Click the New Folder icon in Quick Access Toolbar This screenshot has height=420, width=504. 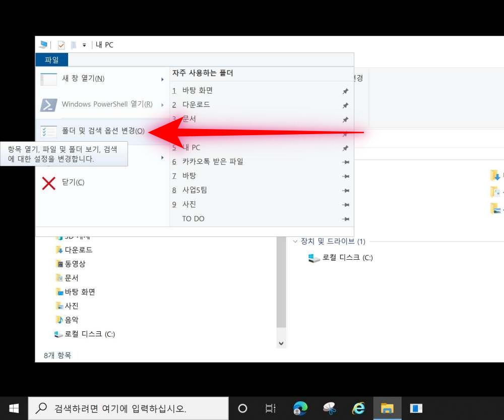click(74, 45)
